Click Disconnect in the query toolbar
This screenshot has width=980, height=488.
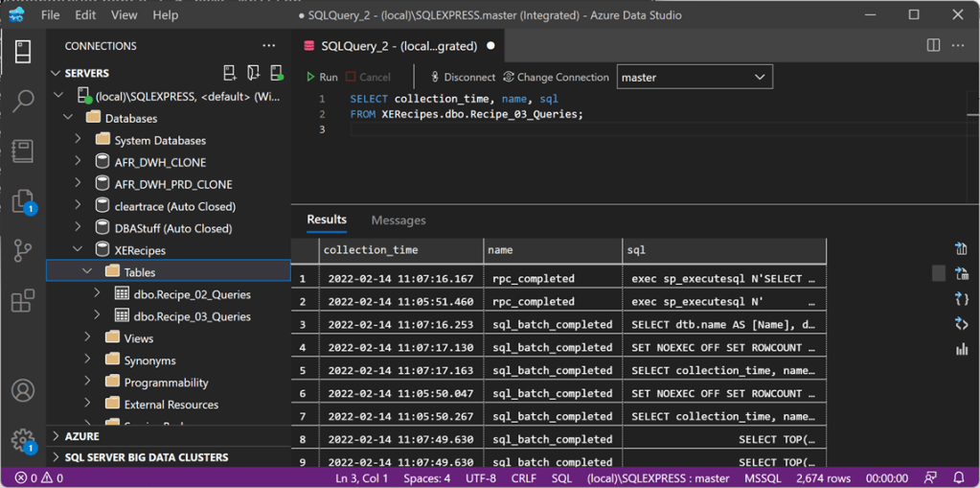coord(463,78)
